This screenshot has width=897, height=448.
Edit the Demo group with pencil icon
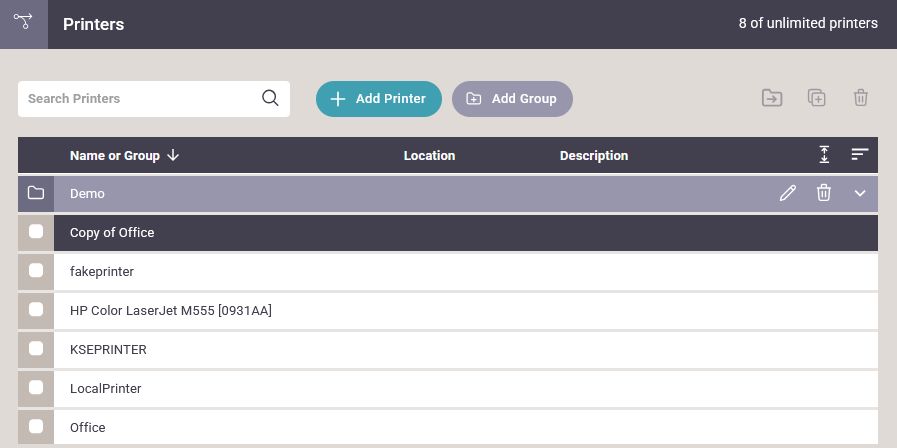[788, 193]
